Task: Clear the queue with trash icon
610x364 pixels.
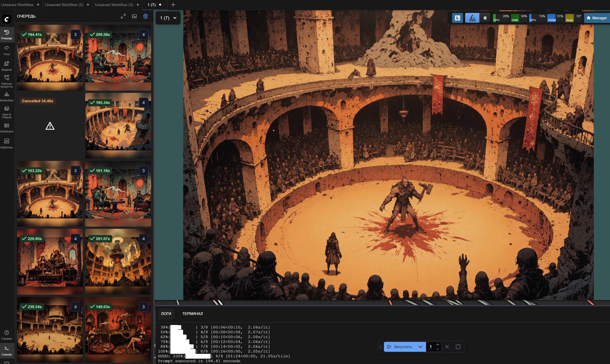Action: pyautogui.click(x=145, y=16)
